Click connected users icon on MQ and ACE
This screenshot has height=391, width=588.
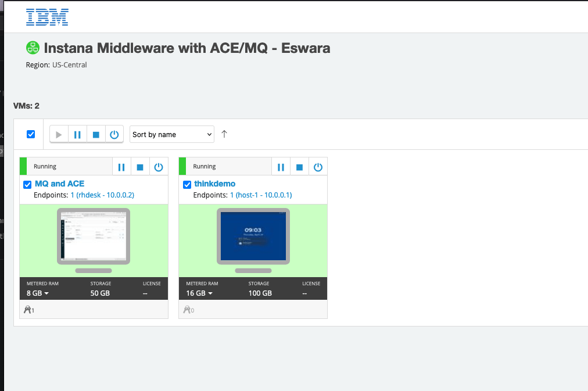[x=29, y=310]
